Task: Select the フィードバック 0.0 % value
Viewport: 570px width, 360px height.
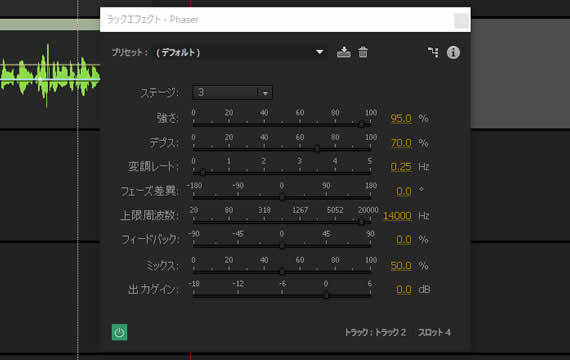Action: [x=404, y=240]
